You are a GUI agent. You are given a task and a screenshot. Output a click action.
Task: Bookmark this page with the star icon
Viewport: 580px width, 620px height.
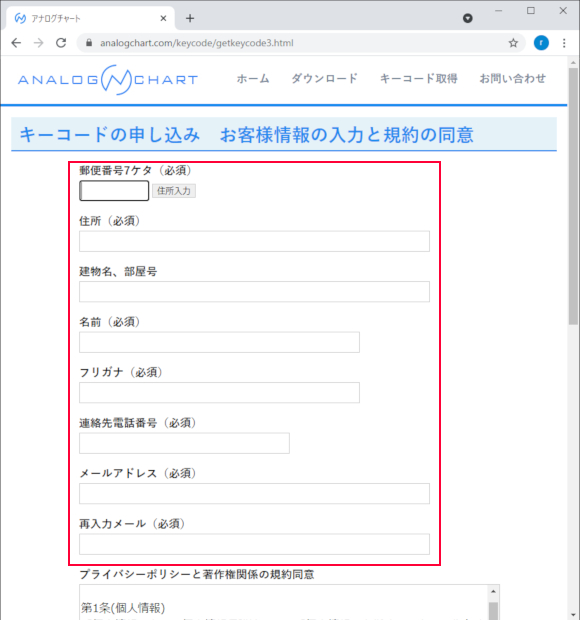click(513, 43)
